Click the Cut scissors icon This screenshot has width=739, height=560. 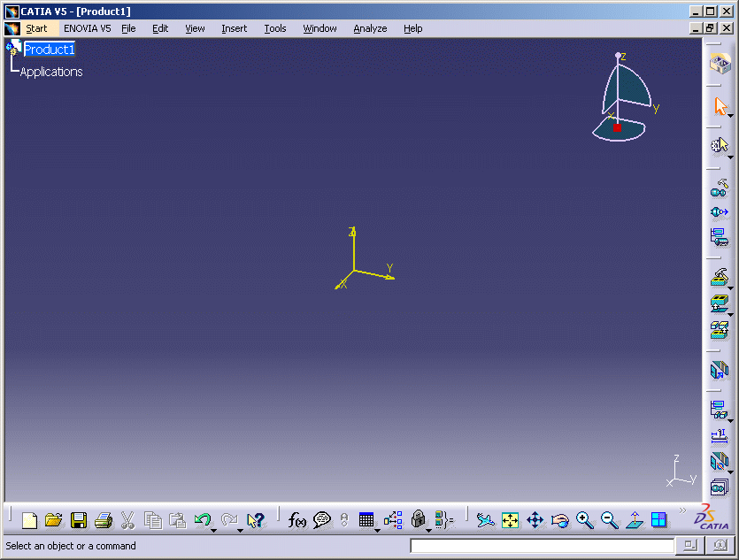pos(127,520)
